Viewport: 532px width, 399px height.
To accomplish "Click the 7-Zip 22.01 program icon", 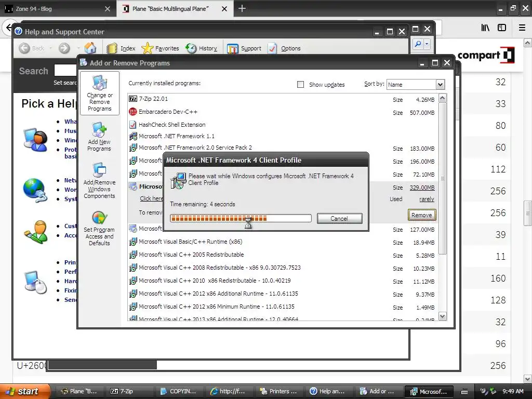I will pos(133,99).
